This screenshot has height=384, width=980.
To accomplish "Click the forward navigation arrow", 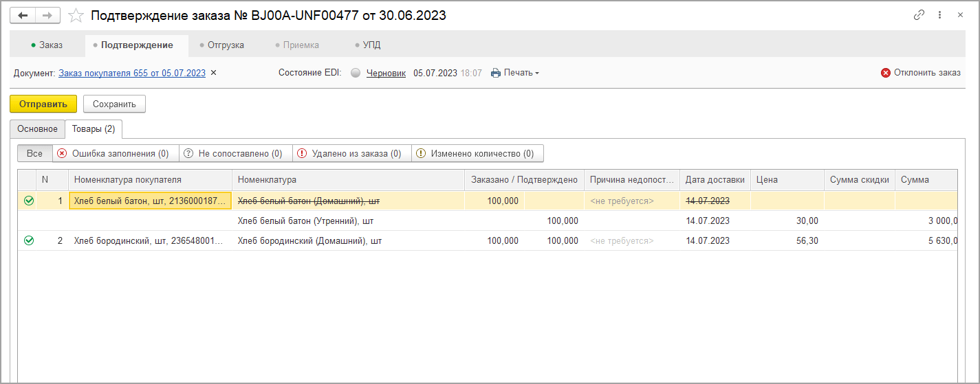I will click(x=47, y=15).
